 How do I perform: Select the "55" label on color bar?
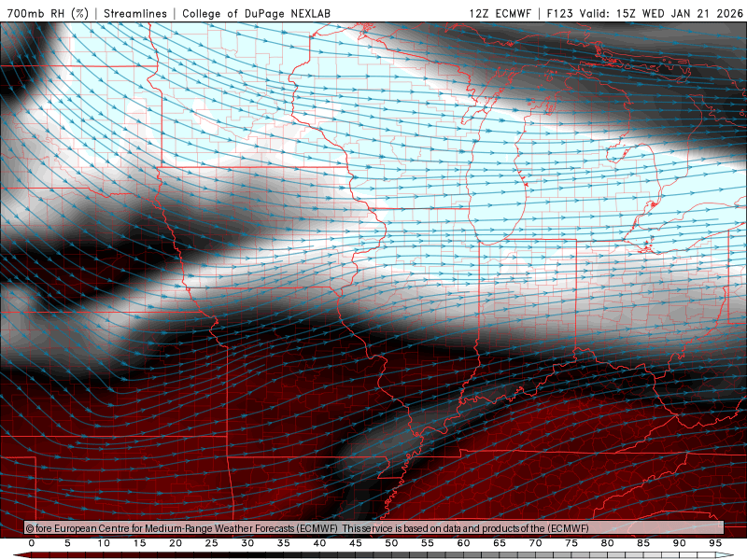point(428,543)
